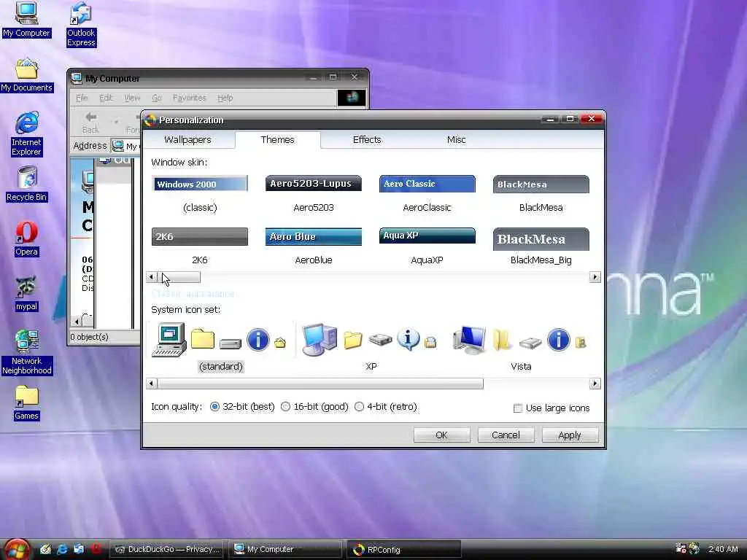Click the window skin scrollbar left arrow
Screen dimensions: 747x560
[x=152, y=277]
